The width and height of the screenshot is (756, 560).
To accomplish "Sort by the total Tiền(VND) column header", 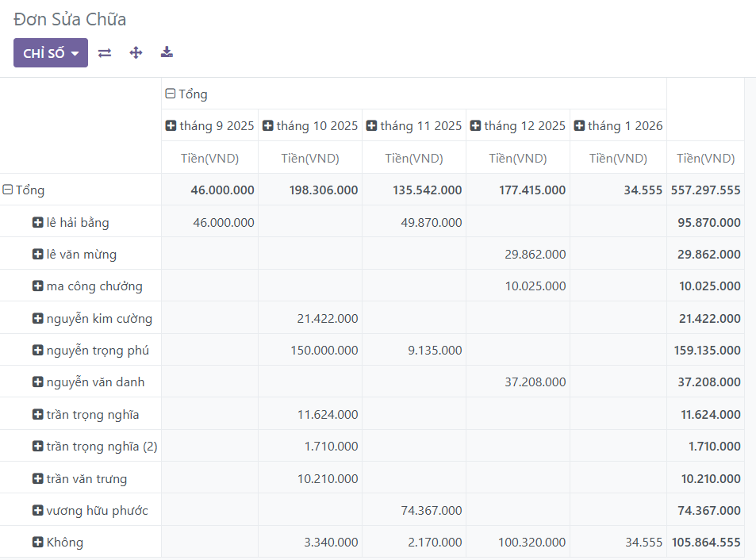I will tap(705, 158).
